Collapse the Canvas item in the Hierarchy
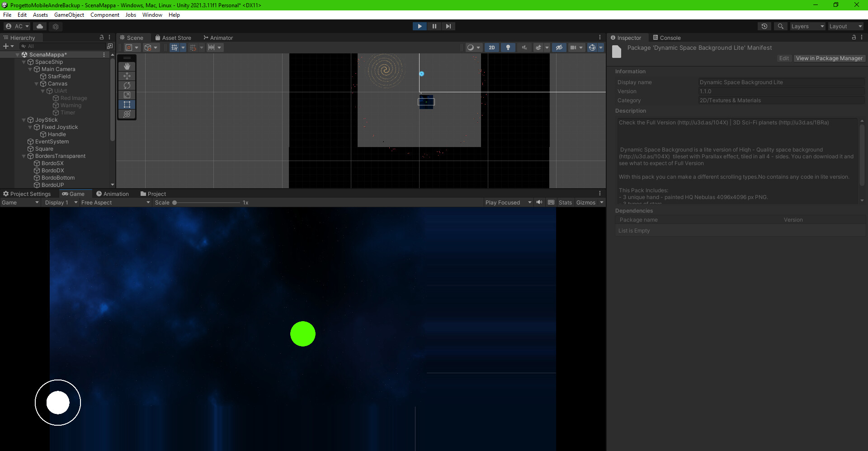Image resolution: width=868 pixels, height=451 pixels. point(36,83)
